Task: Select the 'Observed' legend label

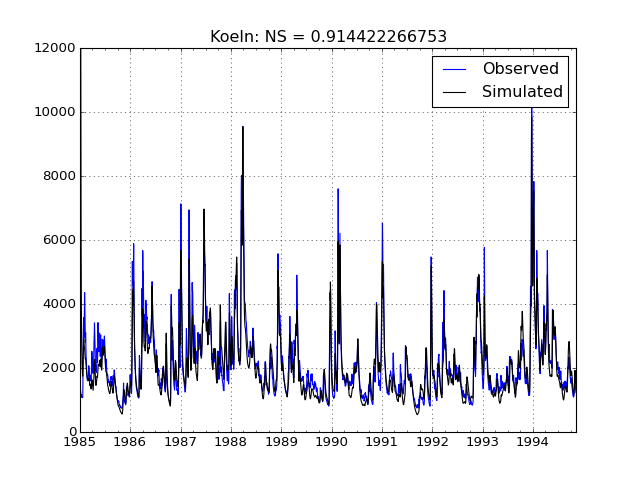Action: (520, 69)
